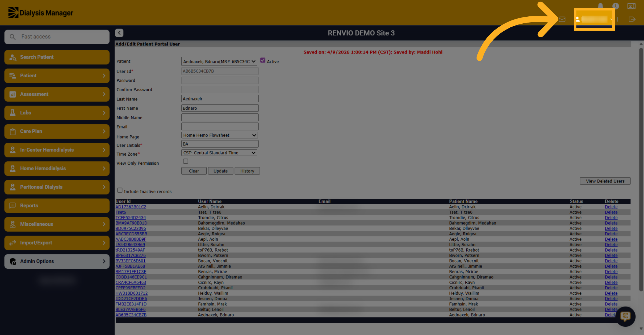
Task: Open Peritoneal Dialysis menu
Action: coord(57,187)
